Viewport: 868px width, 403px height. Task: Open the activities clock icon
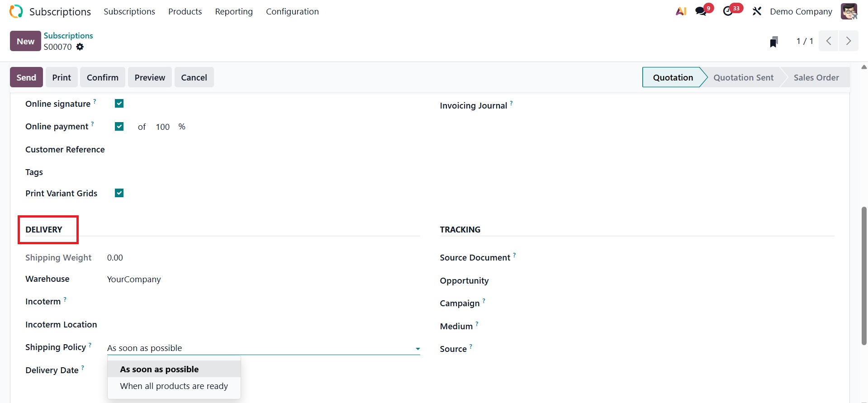coord(728,11)
